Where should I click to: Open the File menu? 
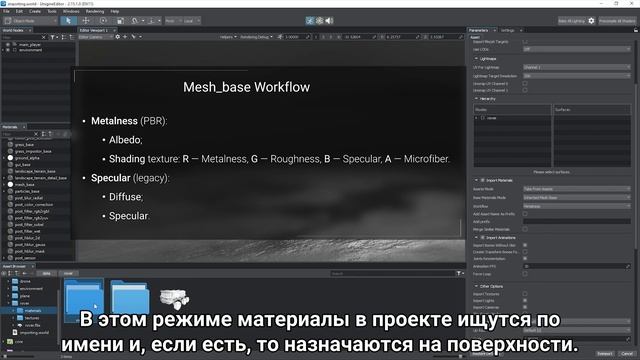(x=7, y=11)
